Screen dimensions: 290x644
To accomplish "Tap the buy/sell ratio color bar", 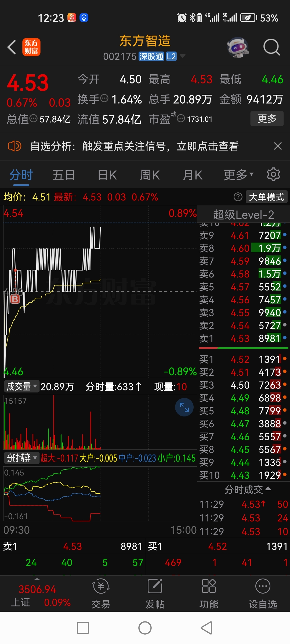I will pos(244,348).
